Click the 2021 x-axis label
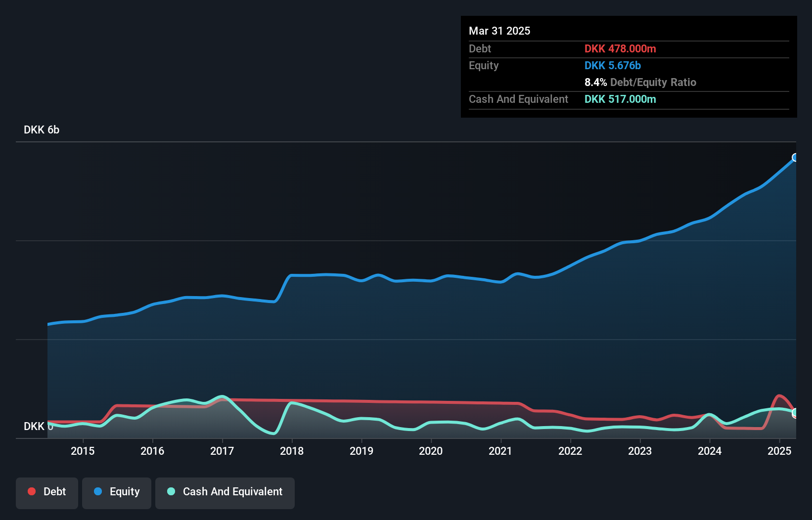812x520 pixels. pos(500,451)
